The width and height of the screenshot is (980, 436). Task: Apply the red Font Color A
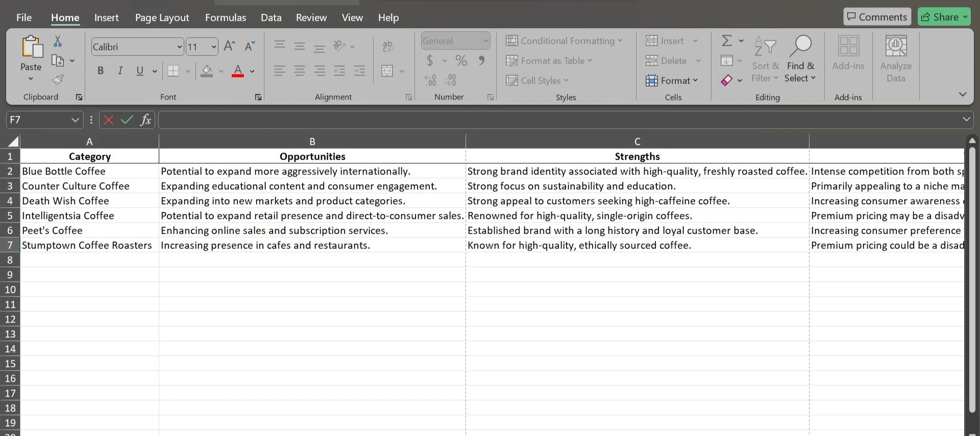tap(238, 71)
